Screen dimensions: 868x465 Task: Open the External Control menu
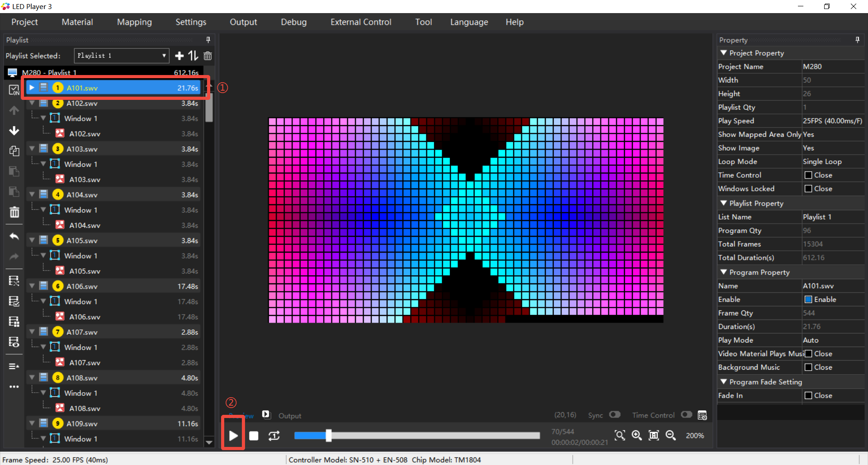[361, 22]
